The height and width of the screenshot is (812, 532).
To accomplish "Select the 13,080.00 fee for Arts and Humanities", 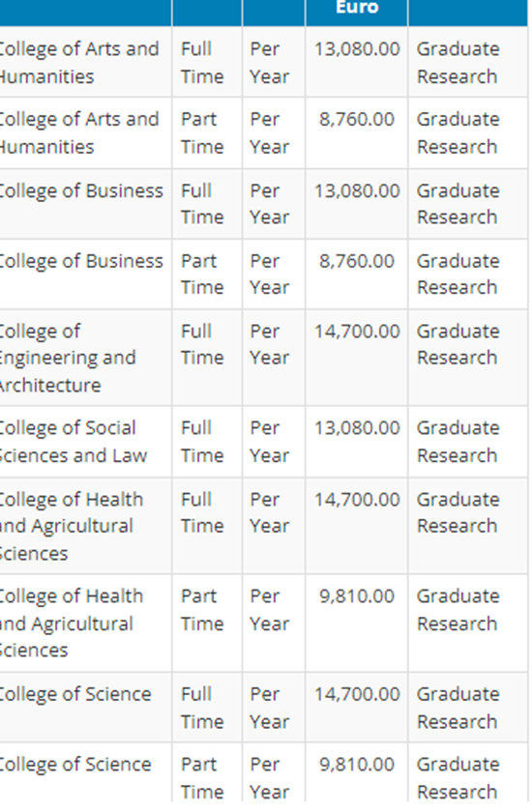I will pos(357,49).
